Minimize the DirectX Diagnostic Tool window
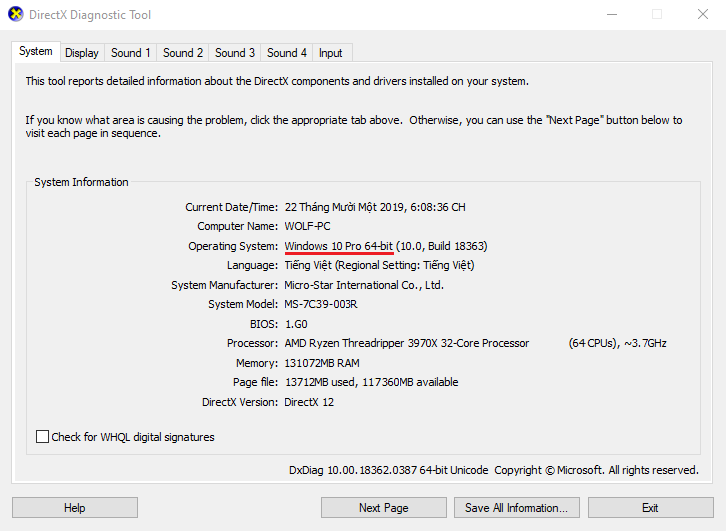Image resolution: width=726 pixels, height=531 pixels. pyautogui.click(x=612, y=14)
